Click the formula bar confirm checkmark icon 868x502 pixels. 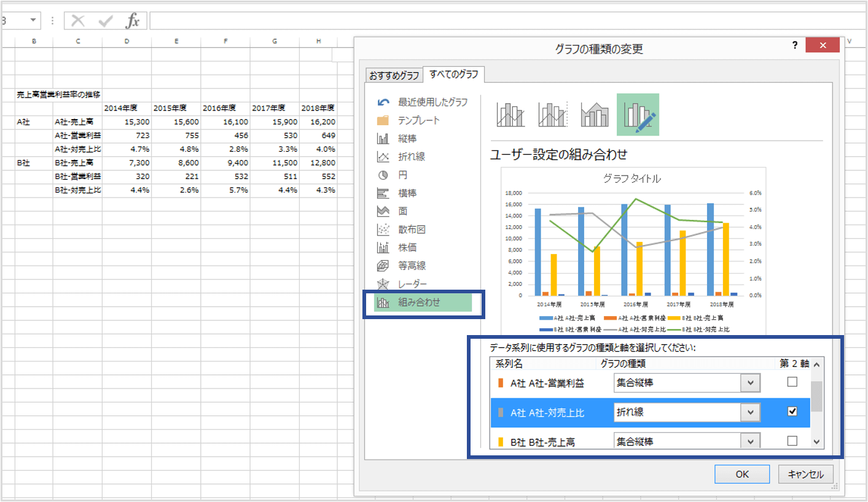[105, 21]
